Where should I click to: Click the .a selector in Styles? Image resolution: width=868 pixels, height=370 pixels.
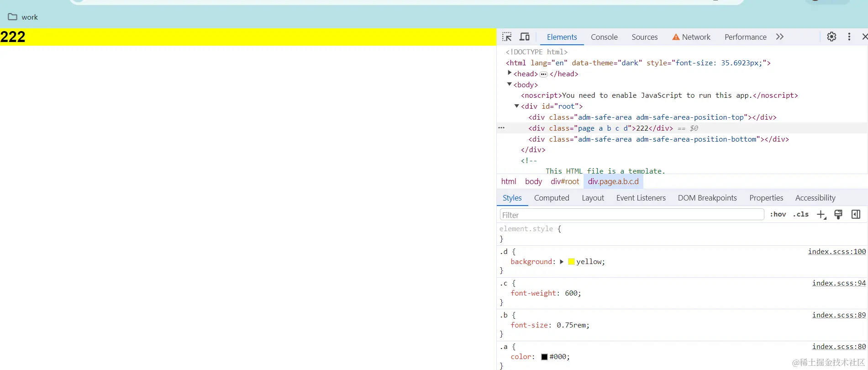tap(503, 347)
